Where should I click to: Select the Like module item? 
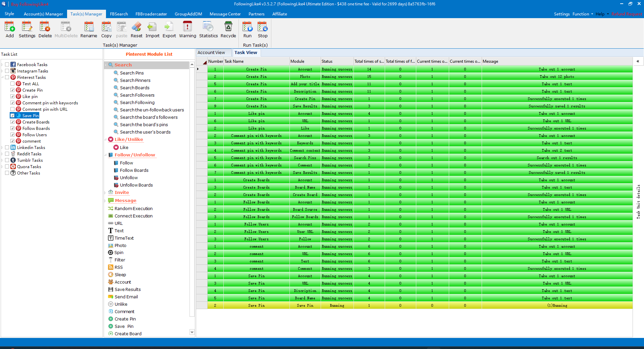[124, 147]
